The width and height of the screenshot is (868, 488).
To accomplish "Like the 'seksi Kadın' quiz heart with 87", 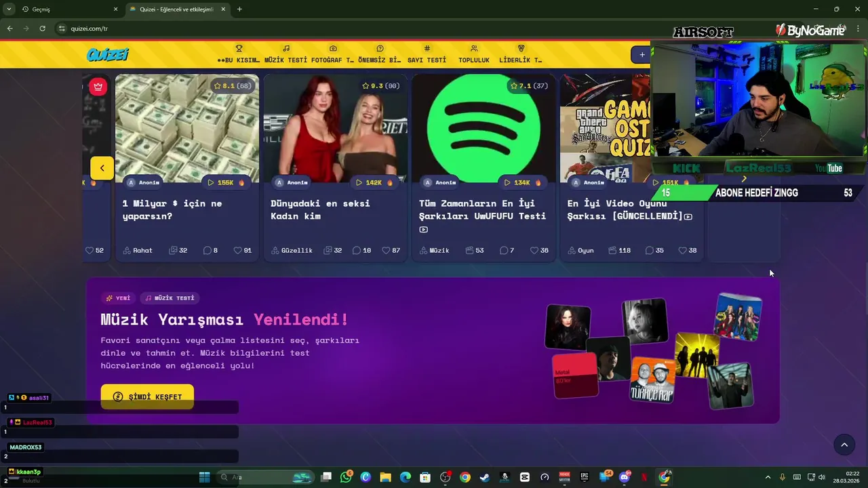I will pyautogui.click(x=391, y=250).
